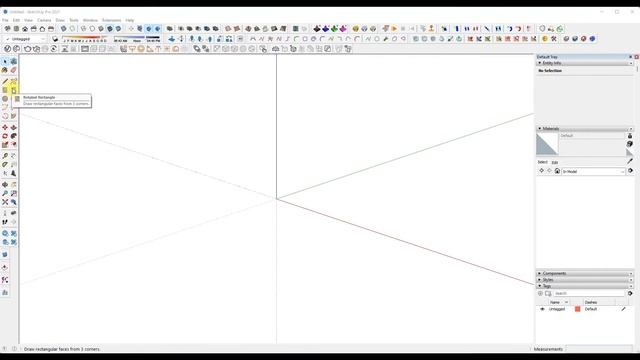Open the Materials Details arrow menu
The height and width of the screenshot is (360, 640).
631,171
